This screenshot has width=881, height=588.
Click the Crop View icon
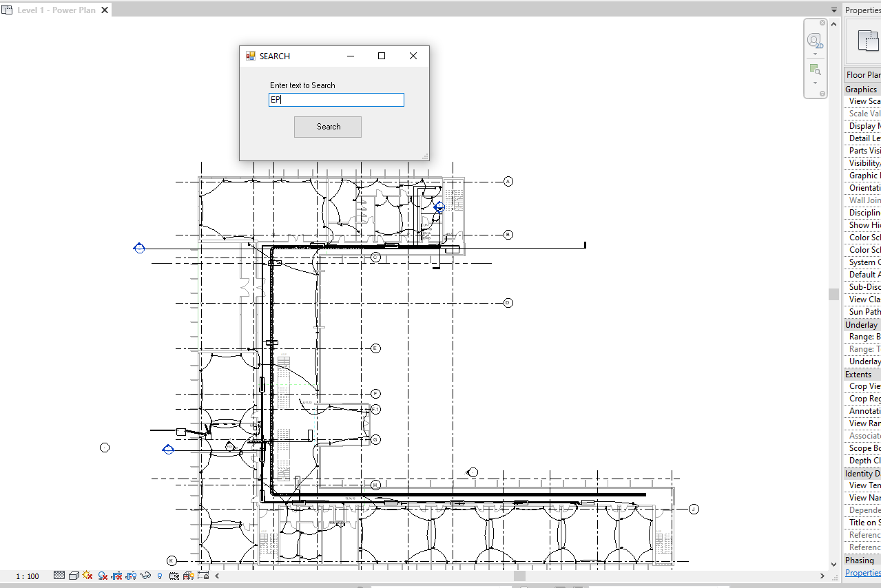tap(117, 576)
